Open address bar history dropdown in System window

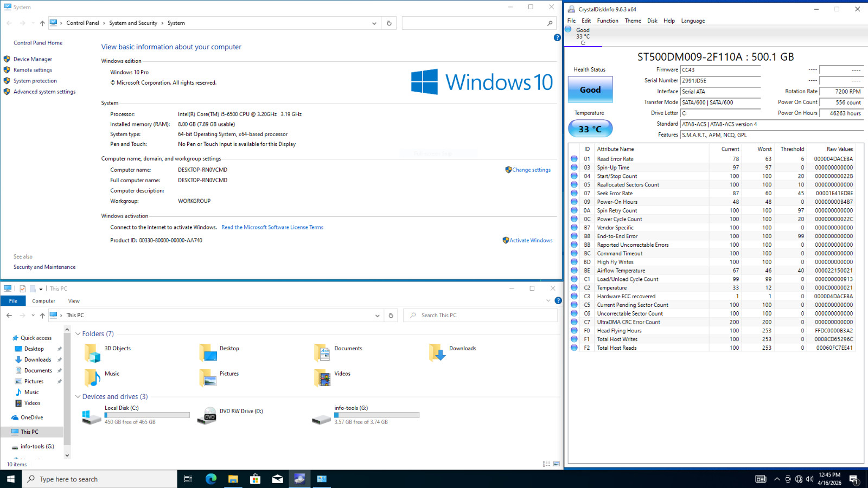pyautogui.click(x=374, y=23)
